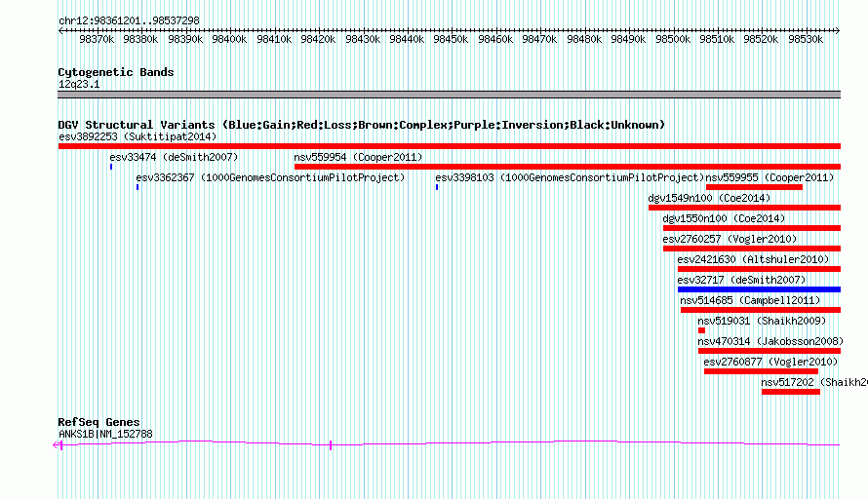This screenshot has height=499, width=868.
Task: Open nsv517202 Shaikh variant label
Action: point(814,382)
